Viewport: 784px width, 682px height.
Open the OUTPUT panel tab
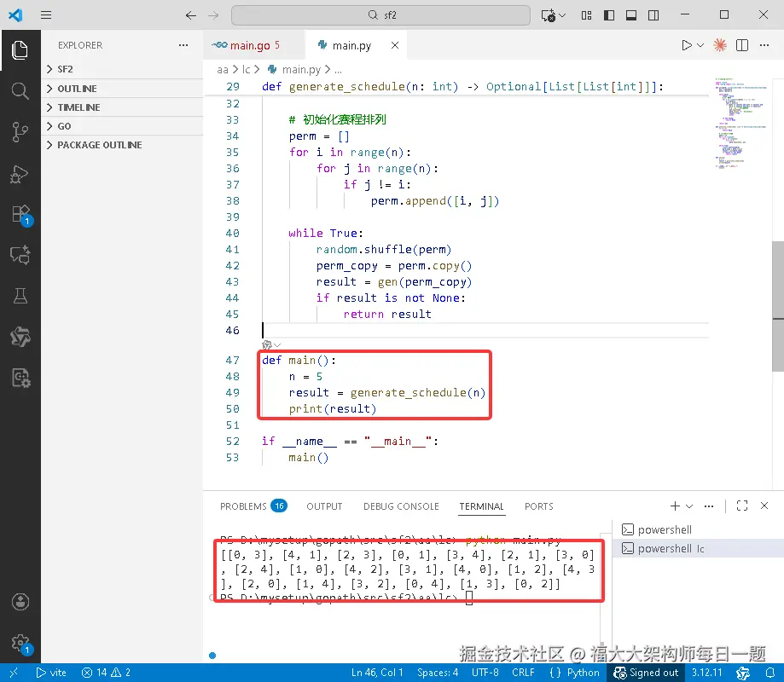click(x=324, y=506)
